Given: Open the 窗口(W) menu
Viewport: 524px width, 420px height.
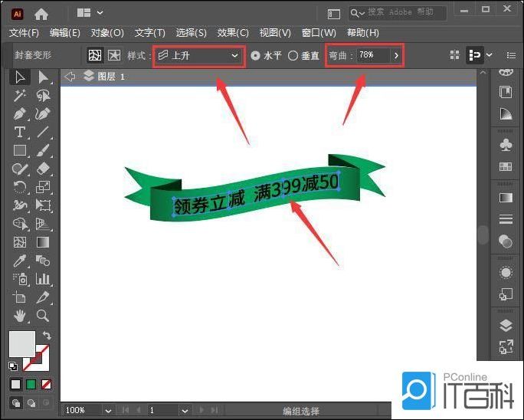Looking at the screenshot, I should (319, 33).
